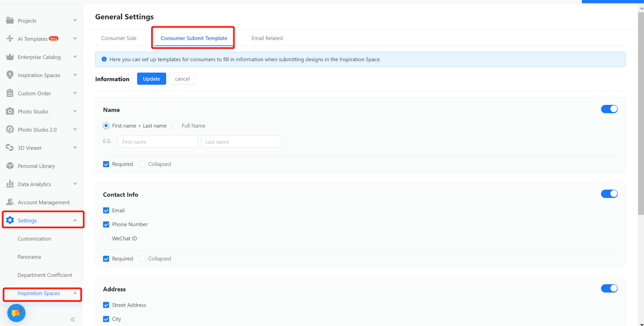Collapse the sidebar with double-chevron icon

[72, 320]
